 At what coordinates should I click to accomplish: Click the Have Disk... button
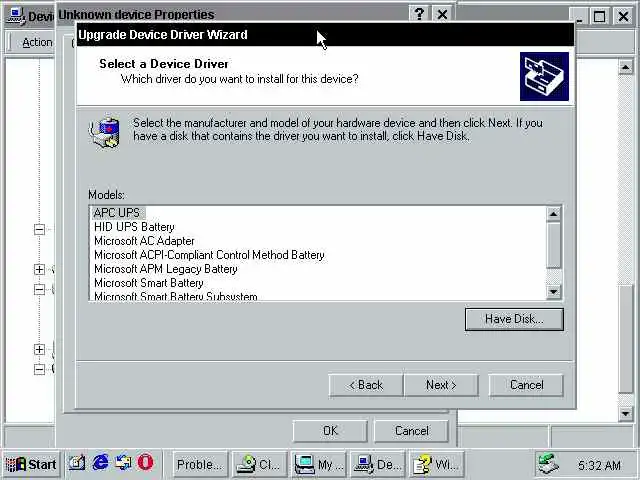click(514, 319)
